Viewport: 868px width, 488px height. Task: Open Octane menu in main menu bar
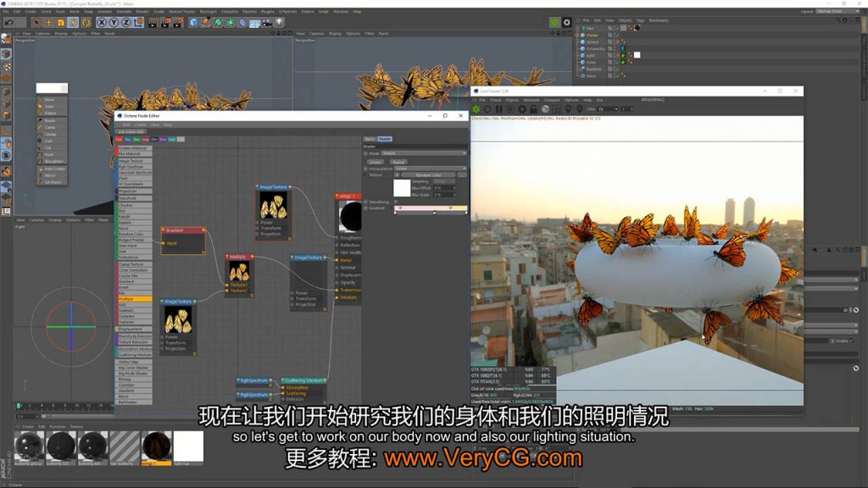[x=308, y=11]
